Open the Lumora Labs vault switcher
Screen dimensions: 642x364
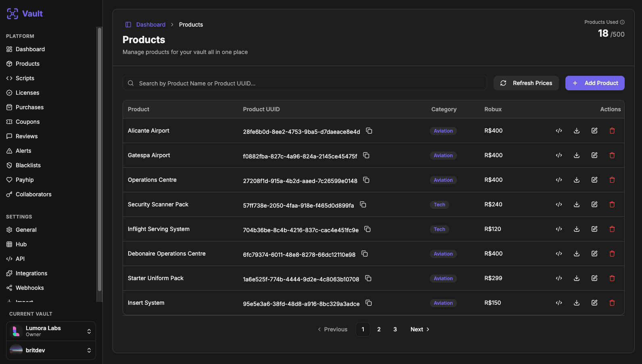pyautogui.click(x=51, y=331)
